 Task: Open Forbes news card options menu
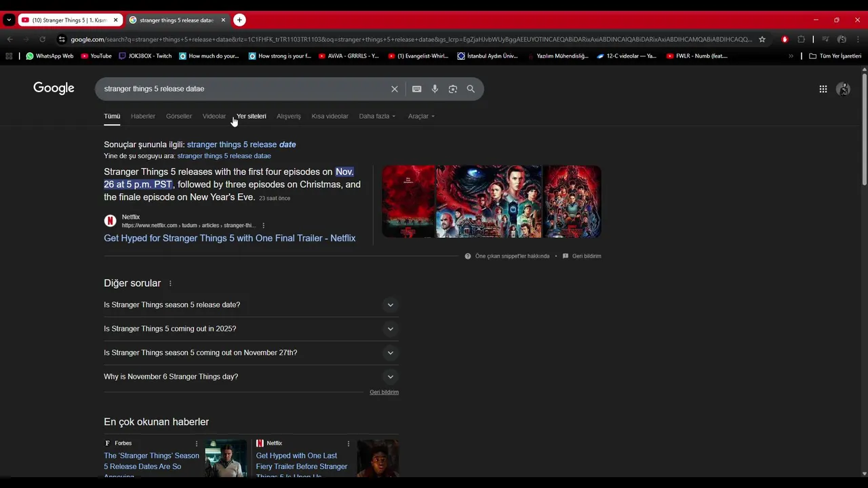click(x=197, y=444)
